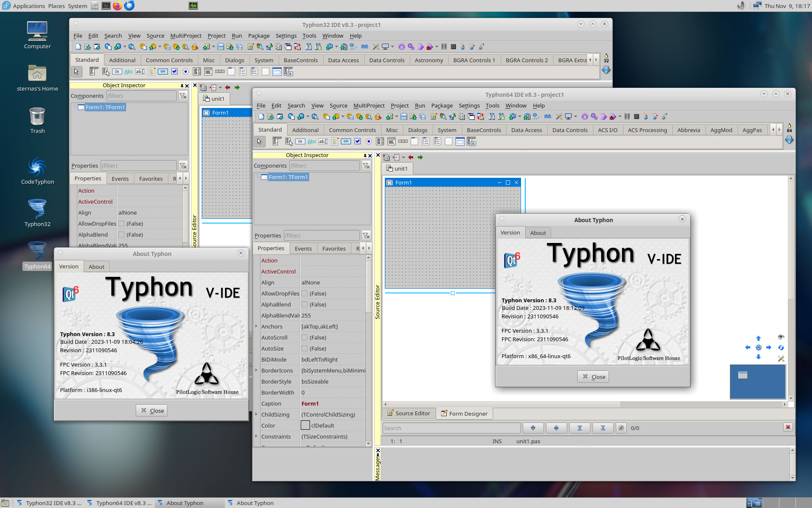Image resolution: width=812 pixels, height=508 pixels.
Task: Select TPanel component in Typhon64 palette
Action: 449,141
